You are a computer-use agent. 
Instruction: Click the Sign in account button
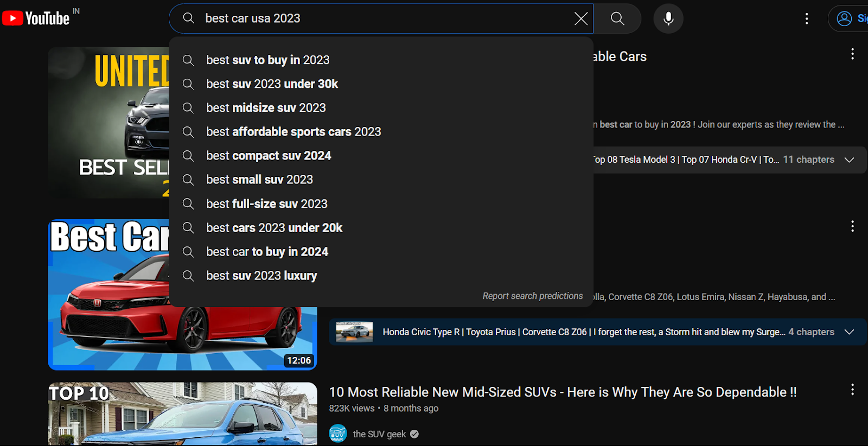click(850, 18)
